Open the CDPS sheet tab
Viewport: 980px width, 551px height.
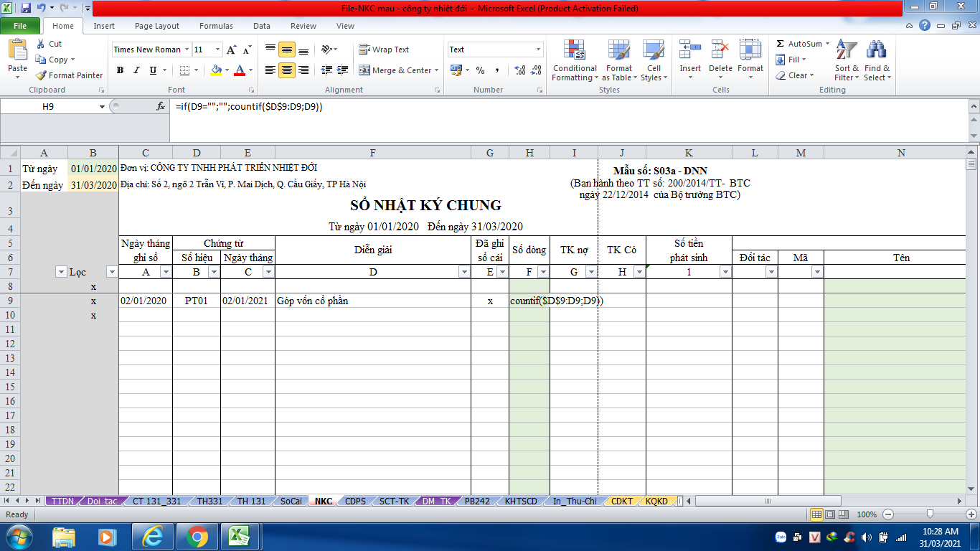pyautogui.click(x=355, y=501)
